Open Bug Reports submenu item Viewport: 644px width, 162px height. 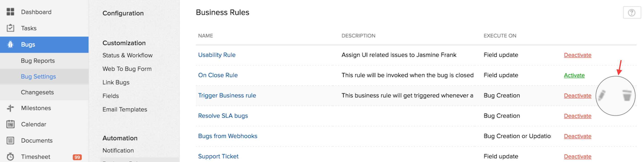point(38,61)
